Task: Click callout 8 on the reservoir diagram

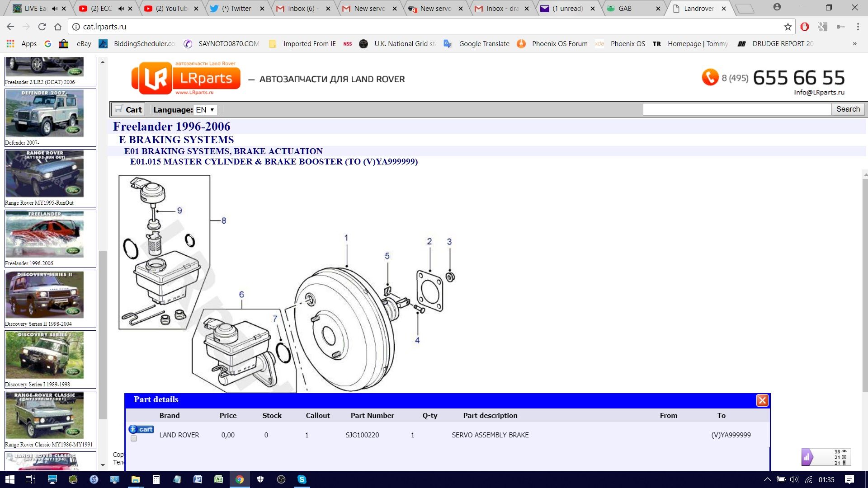Action: 224,221
